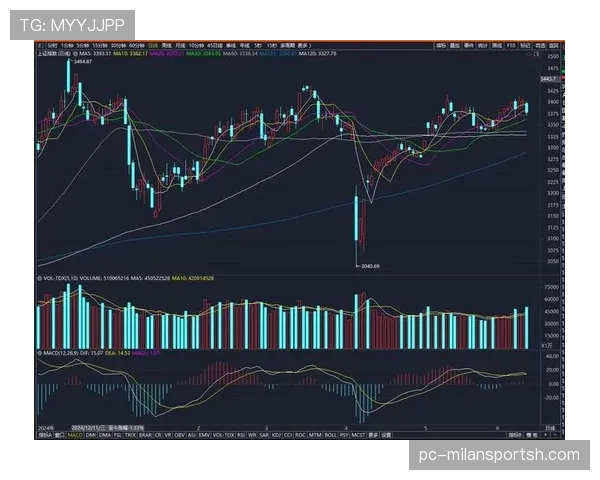Choose the RSI indicator tab

click(242, 436)
